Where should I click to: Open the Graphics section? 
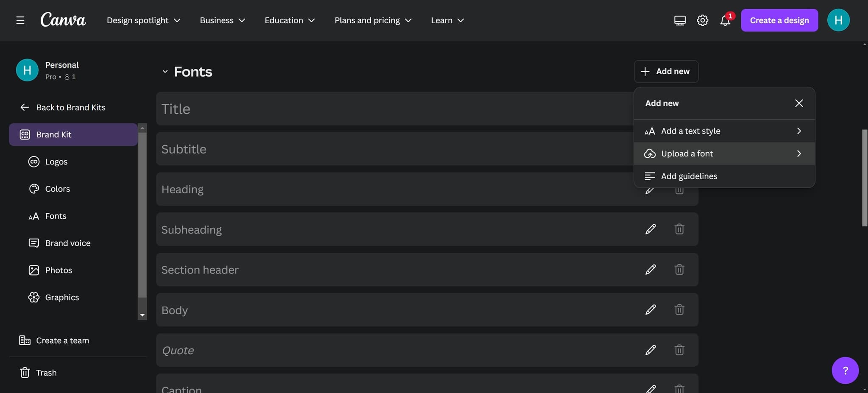62,297
